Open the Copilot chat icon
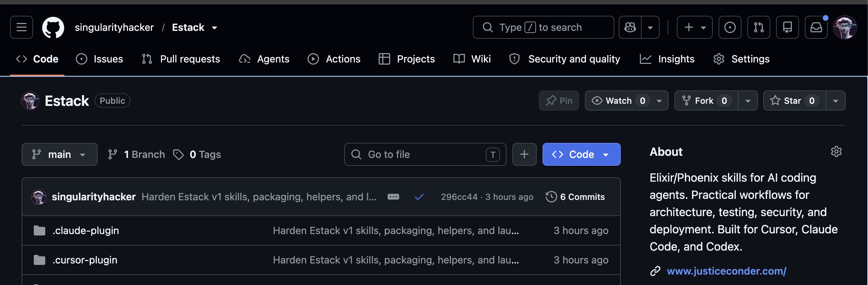868x285 pixels. 630,27
